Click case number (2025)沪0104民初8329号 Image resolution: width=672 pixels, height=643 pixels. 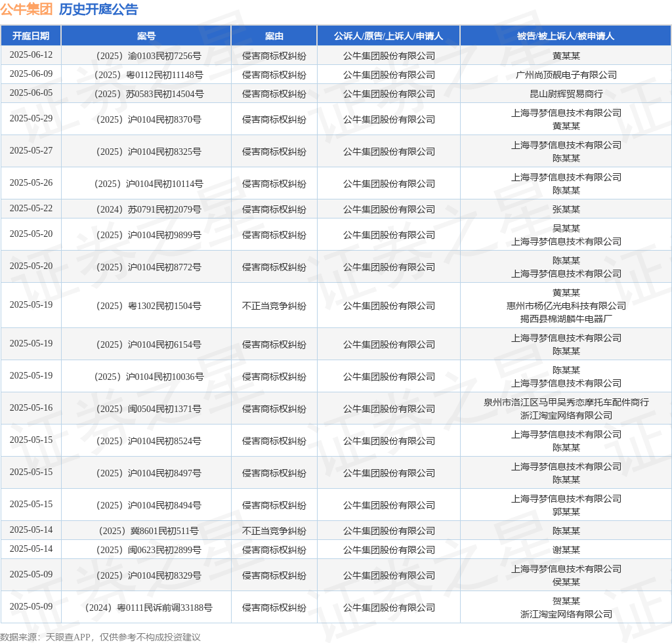click(148, 575)
